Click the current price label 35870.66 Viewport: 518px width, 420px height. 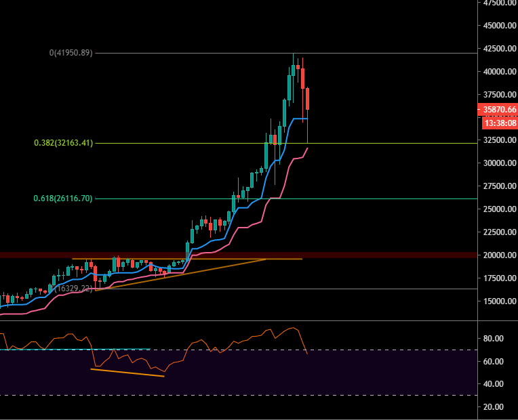coord(498,110)
